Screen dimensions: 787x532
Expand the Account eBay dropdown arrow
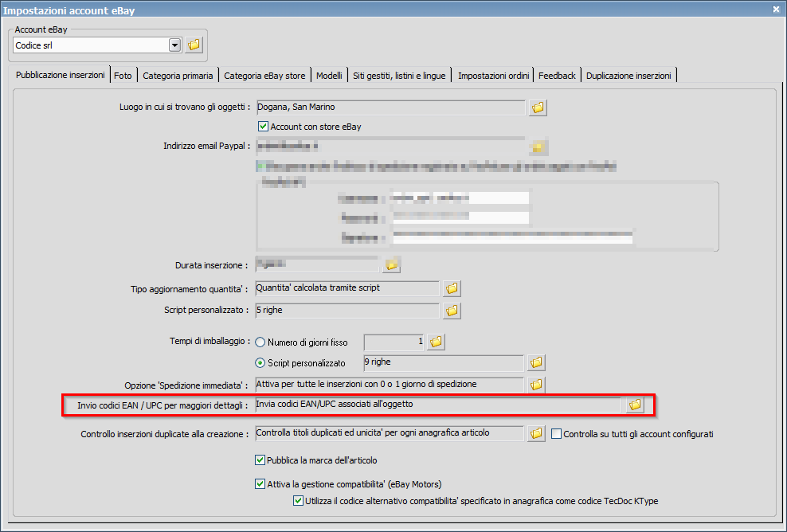click(x=174, y=45)
